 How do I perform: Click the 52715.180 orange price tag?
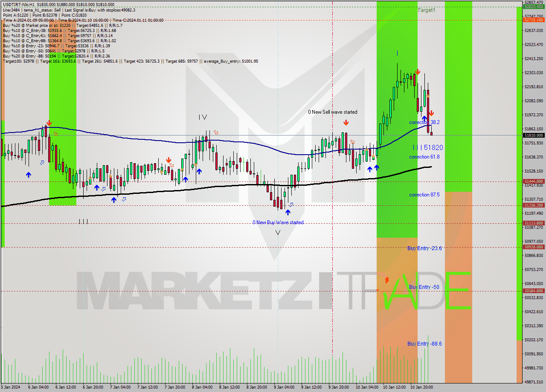pos(534,20)
